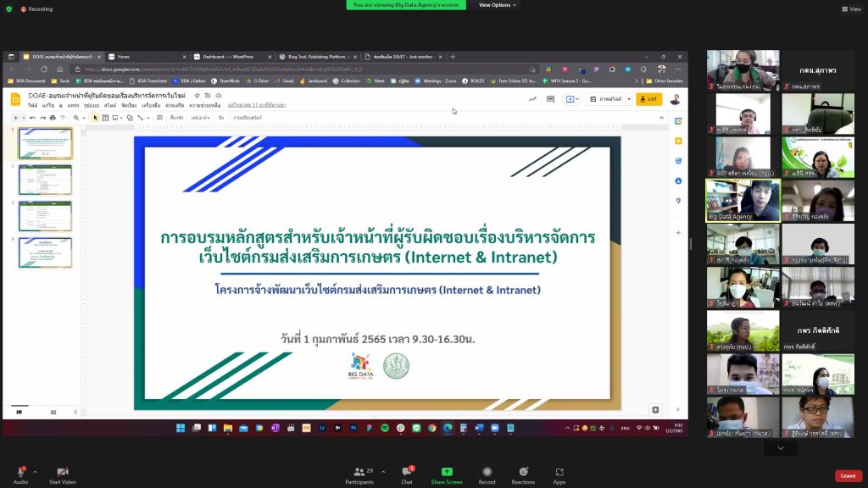
Task: Unmute the Audio microphone icon
Action: (x=20, y=472)
